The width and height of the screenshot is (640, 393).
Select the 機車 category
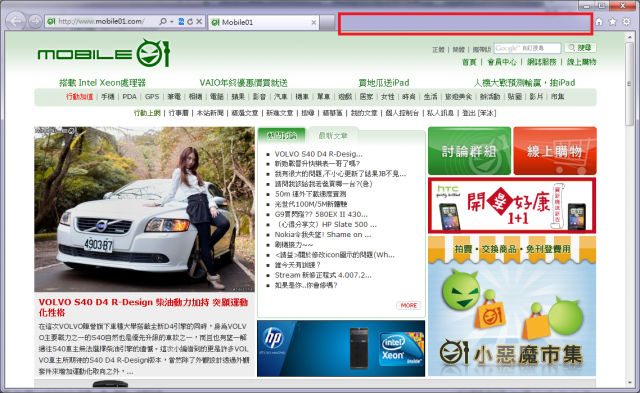(302, 97)
